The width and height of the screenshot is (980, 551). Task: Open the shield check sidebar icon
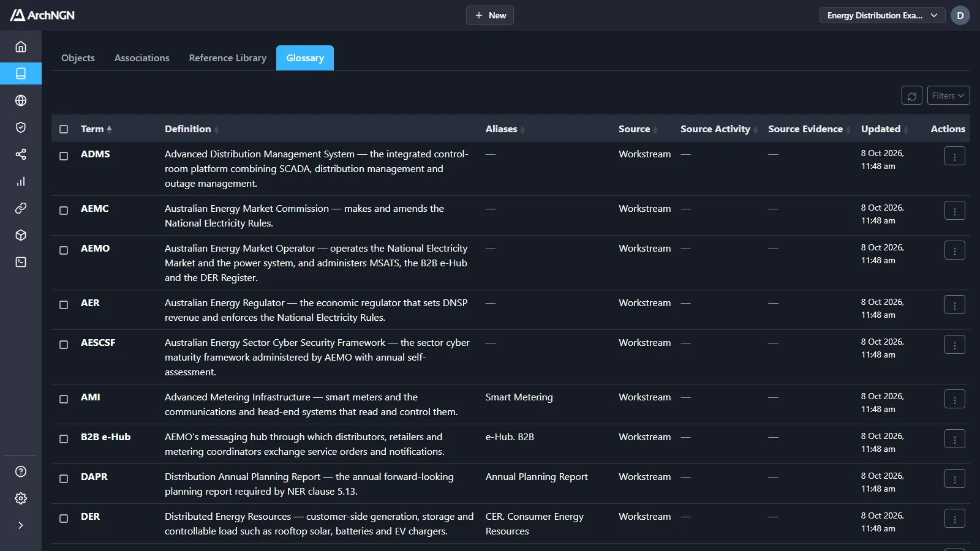[x=21, y=127]
